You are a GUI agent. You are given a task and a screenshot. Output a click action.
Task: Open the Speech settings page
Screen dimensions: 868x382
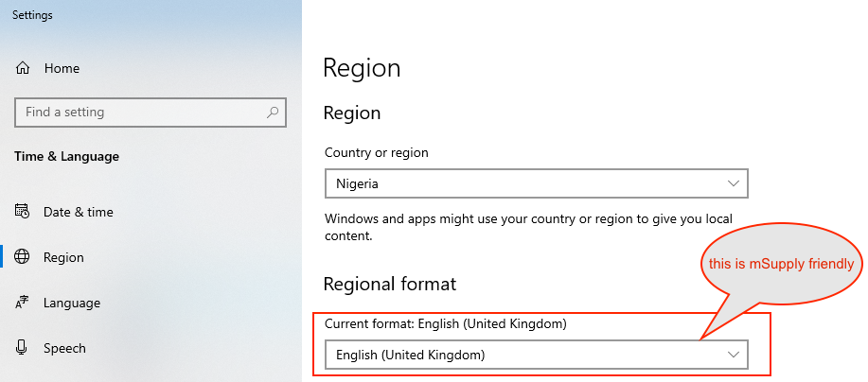pyautogui.click(x=64, y=348)
